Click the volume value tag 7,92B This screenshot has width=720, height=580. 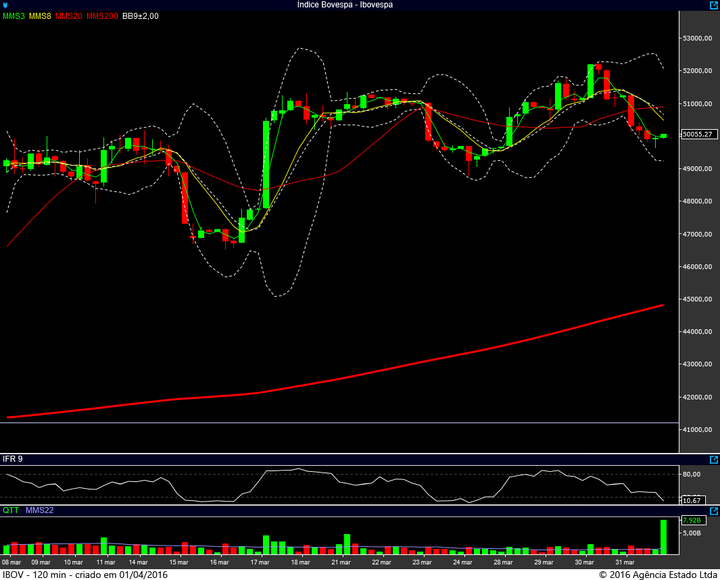point(692,520)
